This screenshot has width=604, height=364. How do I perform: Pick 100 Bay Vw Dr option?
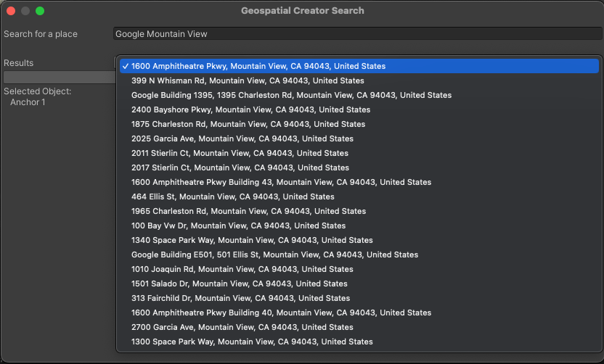pyautogui.click(x=239, y=226)
